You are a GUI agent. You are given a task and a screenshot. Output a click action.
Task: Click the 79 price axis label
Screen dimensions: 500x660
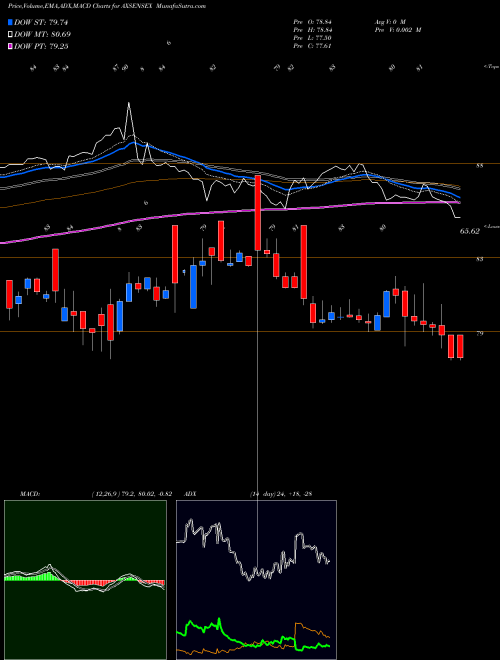[479, 333]
